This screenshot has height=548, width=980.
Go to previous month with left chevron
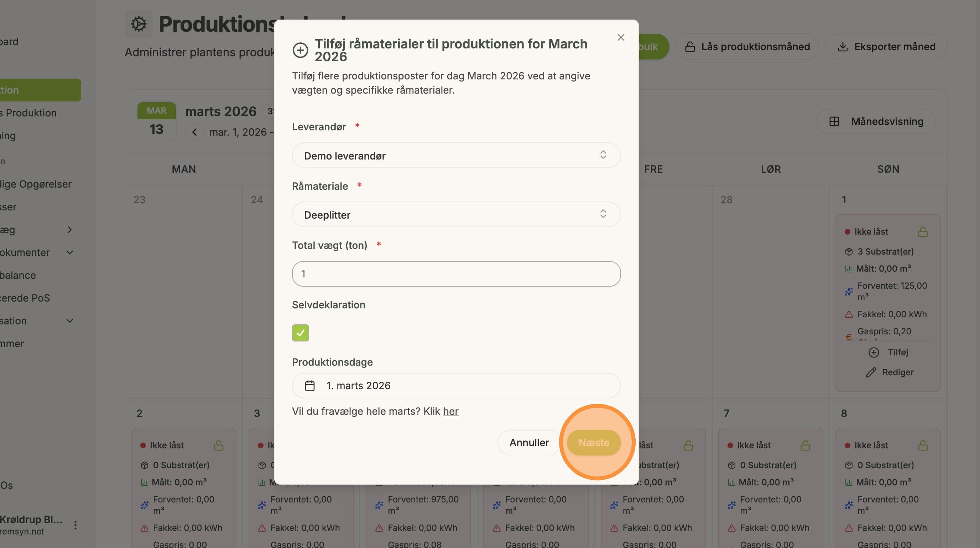[x=194, y=132]
